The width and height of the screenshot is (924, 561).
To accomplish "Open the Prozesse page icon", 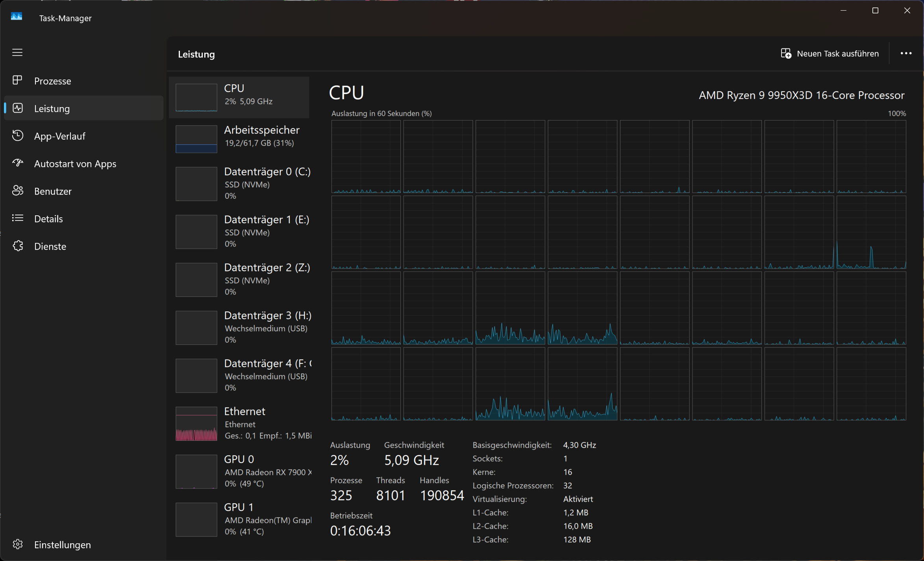I will pos(17,80).
